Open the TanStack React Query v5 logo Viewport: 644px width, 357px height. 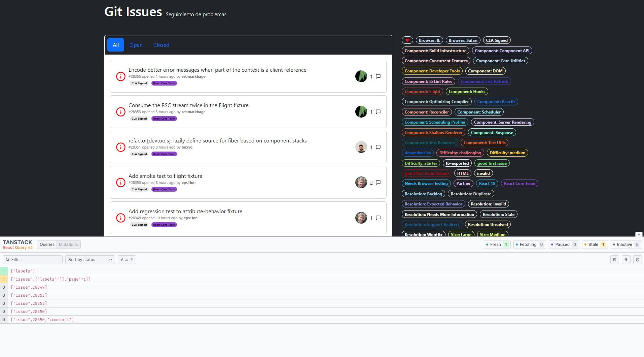[17, 245]
